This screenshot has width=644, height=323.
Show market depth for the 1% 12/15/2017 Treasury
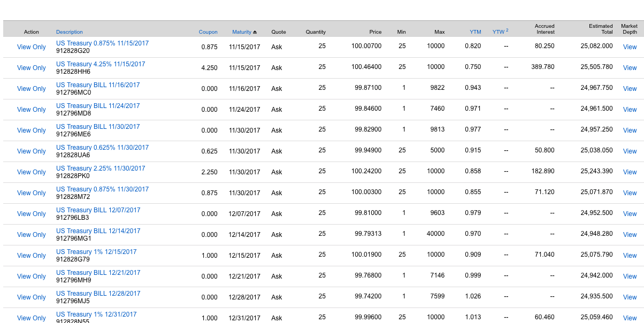pos(630,256)
